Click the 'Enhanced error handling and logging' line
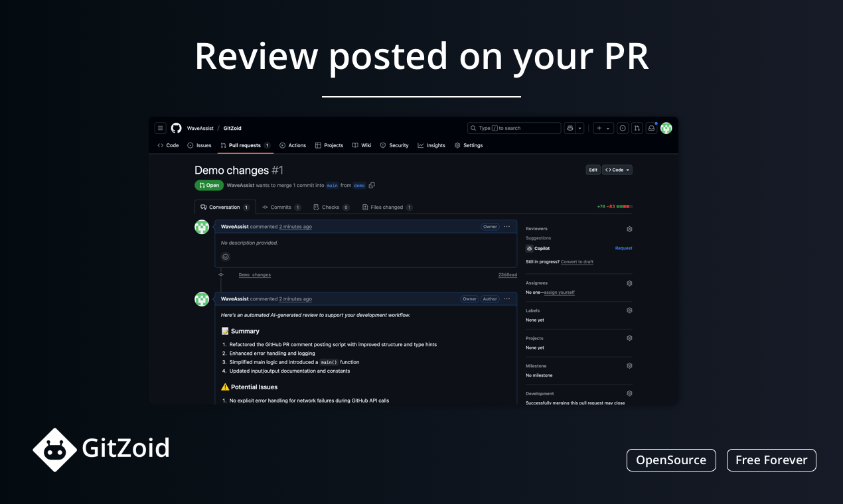 pos(272,353)
